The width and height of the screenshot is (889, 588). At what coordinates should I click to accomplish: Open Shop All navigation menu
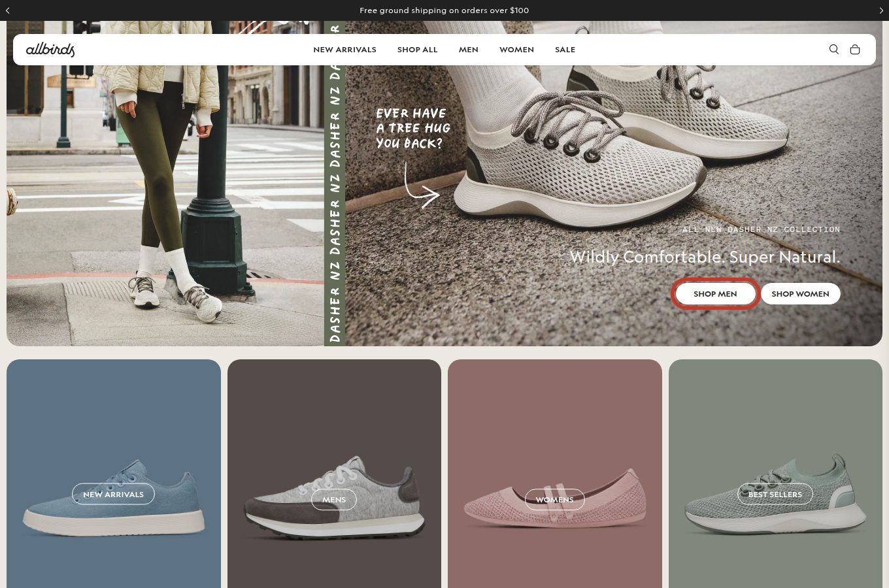(418, 50)
